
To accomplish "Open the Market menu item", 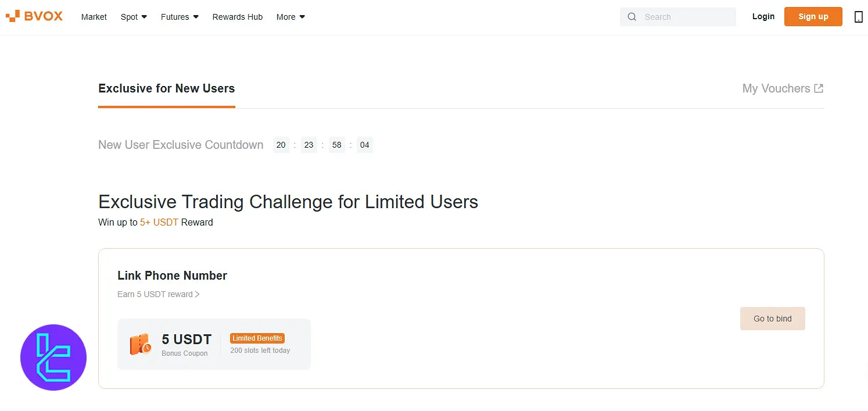I will 94,17.
